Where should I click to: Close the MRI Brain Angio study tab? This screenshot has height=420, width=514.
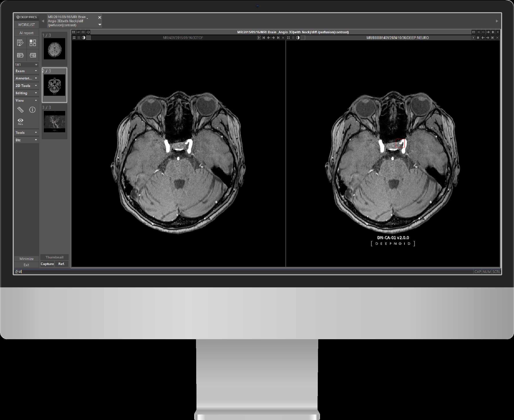100,17
